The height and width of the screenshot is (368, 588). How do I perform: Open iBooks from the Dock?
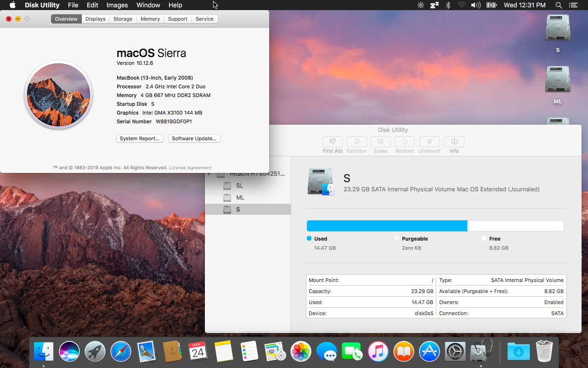(404, 351)
